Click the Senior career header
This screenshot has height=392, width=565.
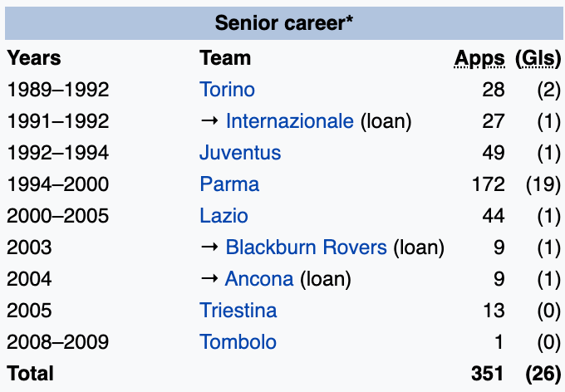click(284, 22)
